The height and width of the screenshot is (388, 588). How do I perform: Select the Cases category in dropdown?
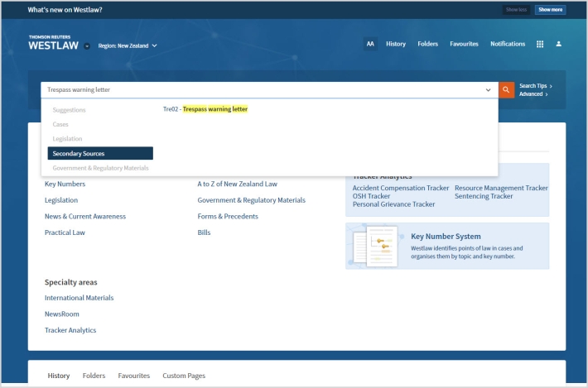click(60, 124)
